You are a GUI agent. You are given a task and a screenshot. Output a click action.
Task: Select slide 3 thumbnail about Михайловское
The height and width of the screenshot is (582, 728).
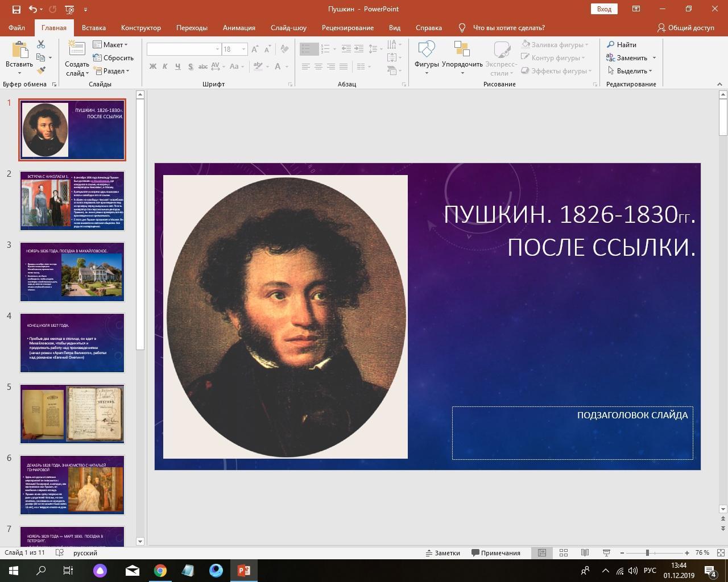tap(72, 272)
